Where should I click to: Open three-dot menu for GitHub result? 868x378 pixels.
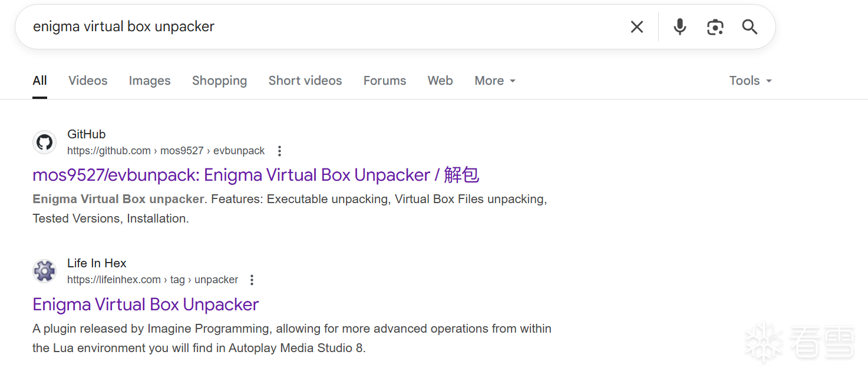[279, 151]
